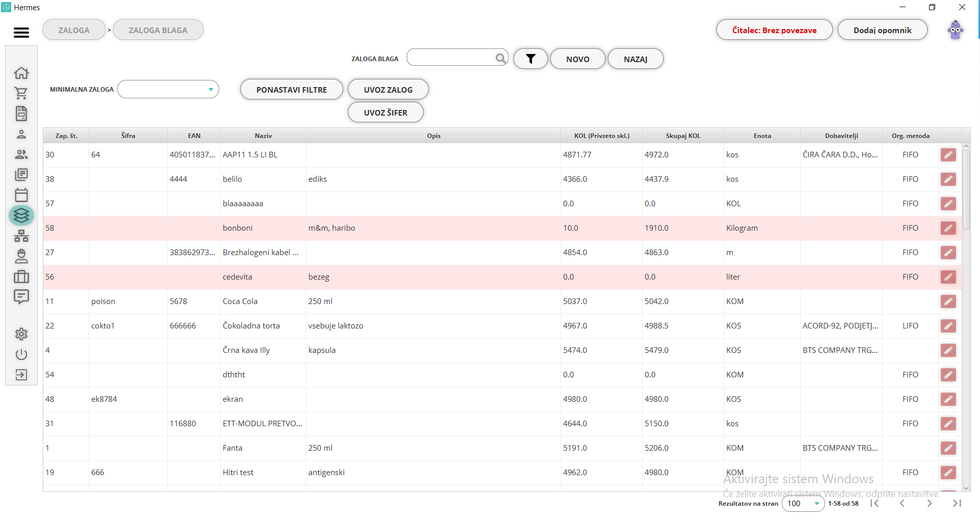Open the funnel filter button
Viewport: 980px width, 523px height.
(x=531, y=59)
